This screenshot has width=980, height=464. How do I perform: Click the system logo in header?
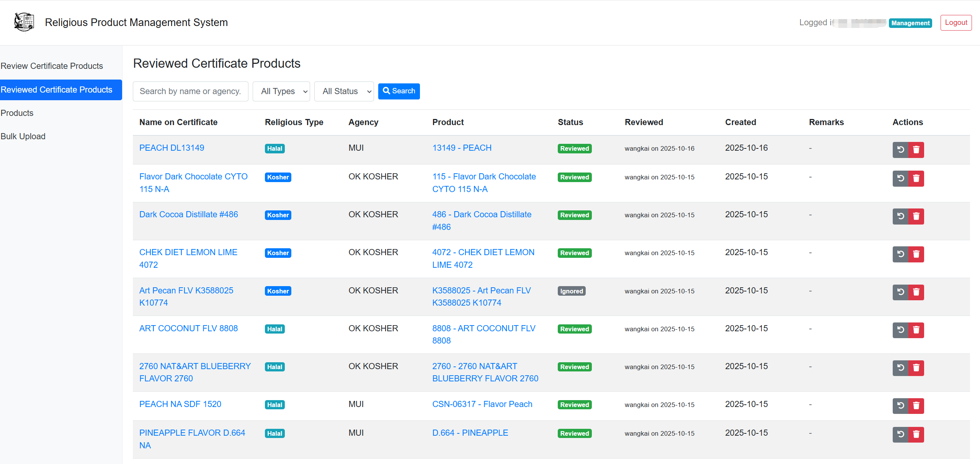coord(24,22)
